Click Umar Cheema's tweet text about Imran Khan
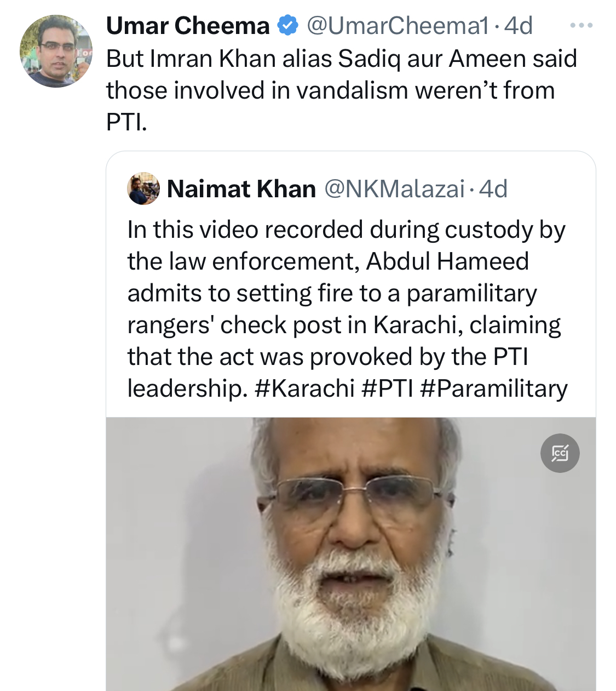 [x=342, y=90]
